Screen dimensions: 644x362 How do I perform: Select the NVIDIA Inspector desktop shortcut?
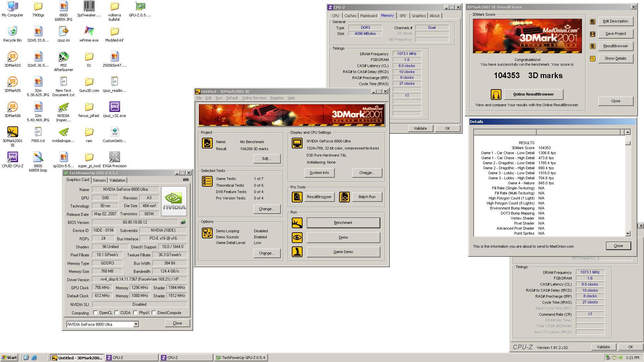point(63,112)
